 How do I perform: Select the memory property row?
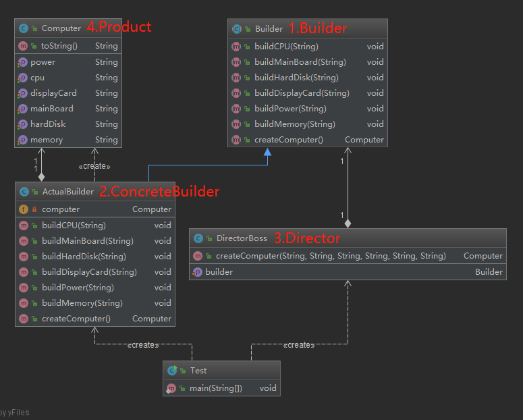(68, 140)
